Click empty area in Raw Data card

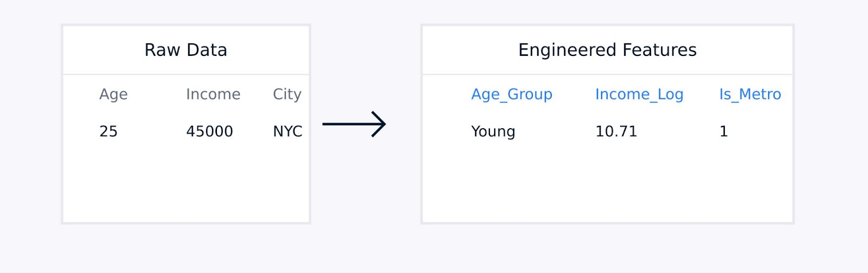186,182
